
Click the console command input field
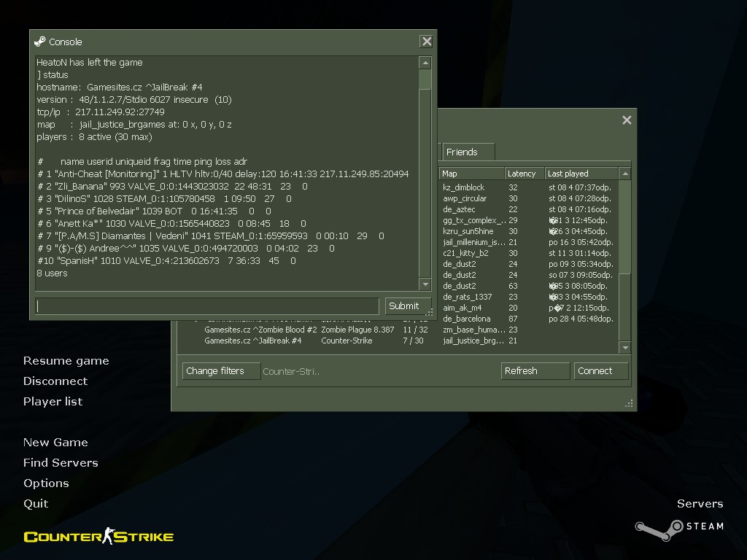pos(206,306)
